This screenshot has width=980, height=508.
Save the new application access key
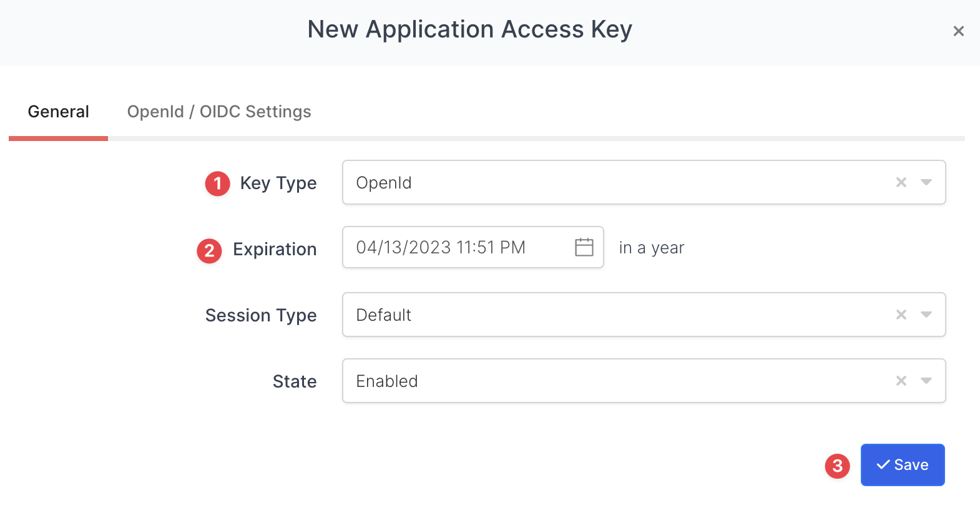(902, 465)
